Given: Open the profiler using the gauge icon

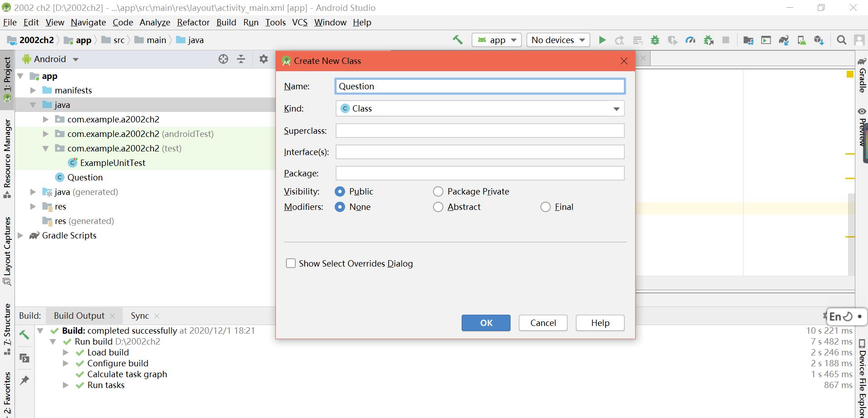Looking at the screenshot, I should point(690,40).
